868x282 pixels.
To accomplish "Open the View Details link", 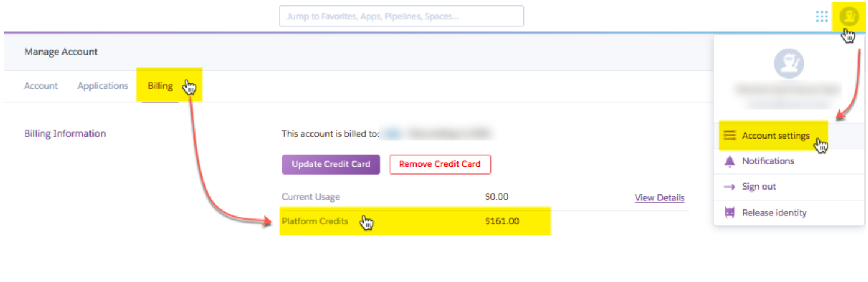I will click(x=659, y=198).
